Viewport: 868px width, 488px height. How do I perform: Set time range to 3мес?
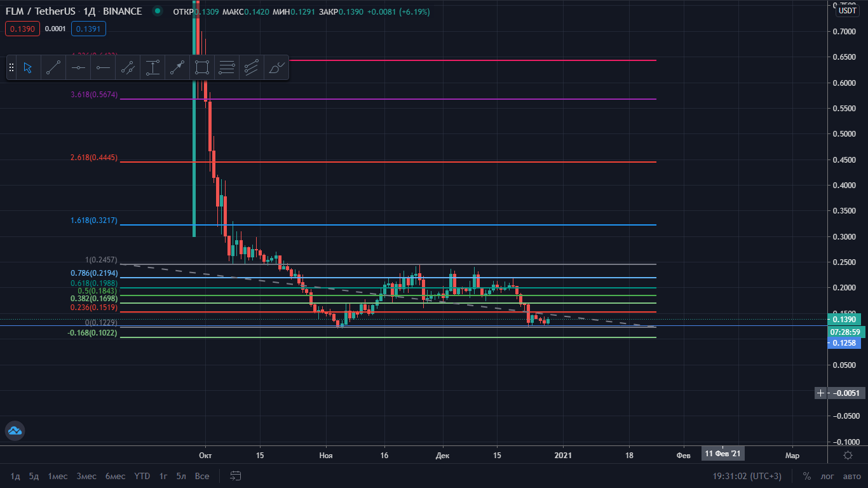point(86,476)
